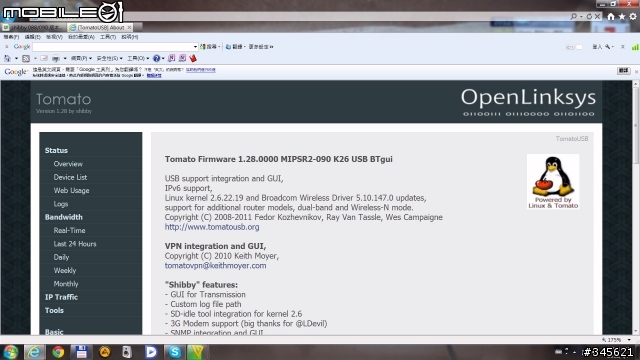Viewport: 640px width, 360px height.
Task: Click yellow-green V app in taskbar
Action: (x=196, y=352)
